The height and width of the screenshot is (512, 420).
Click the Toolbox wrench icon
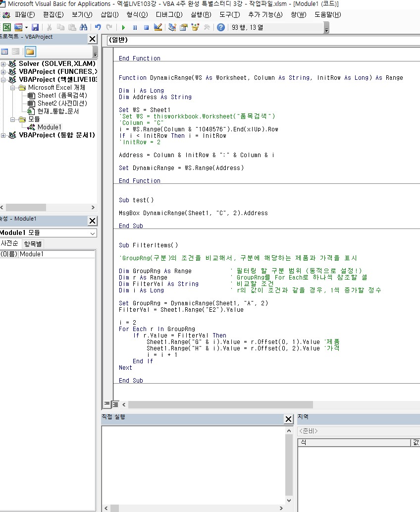click(207, 27)
